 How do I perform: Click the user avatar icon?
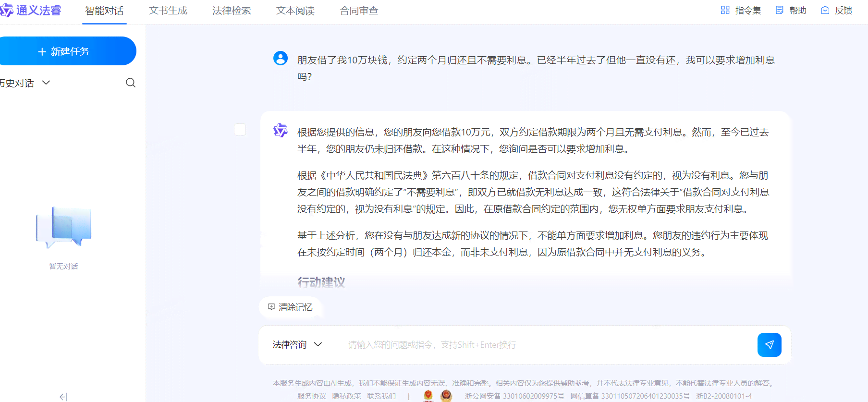tap(281, 58)
